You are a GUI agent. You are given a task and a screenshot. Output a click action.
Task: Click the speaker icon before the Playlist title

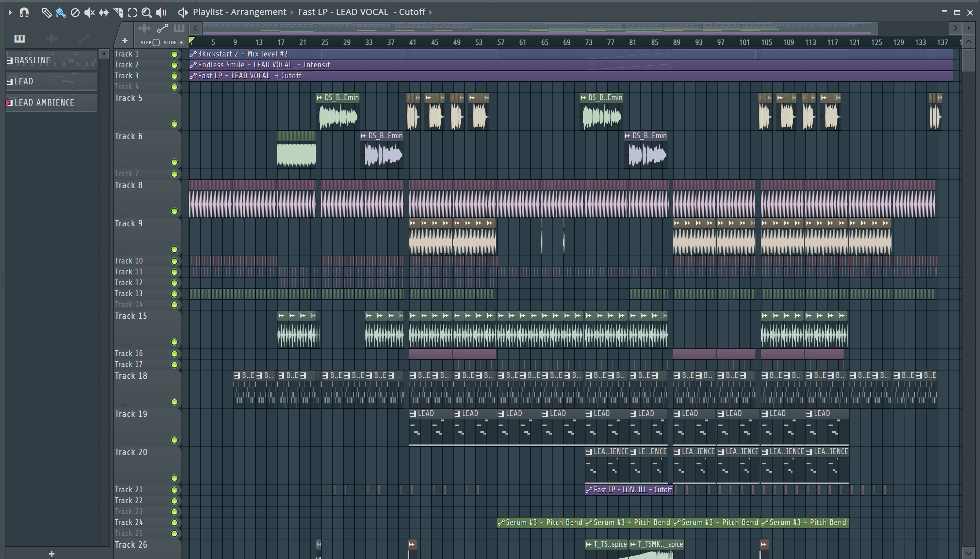pyautogui.click(x=183, y=12)
